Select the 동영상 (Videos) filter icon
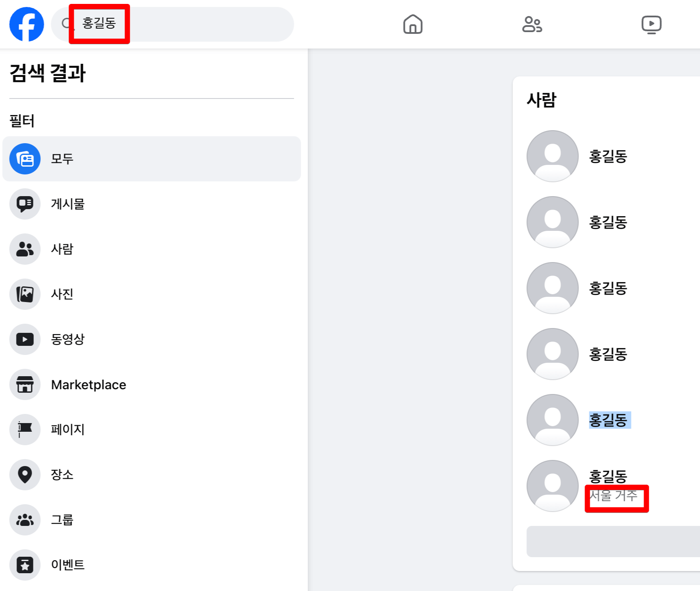The width and height of the screenshot is (700, 591). pyautogui.click(x=25, y=339)
